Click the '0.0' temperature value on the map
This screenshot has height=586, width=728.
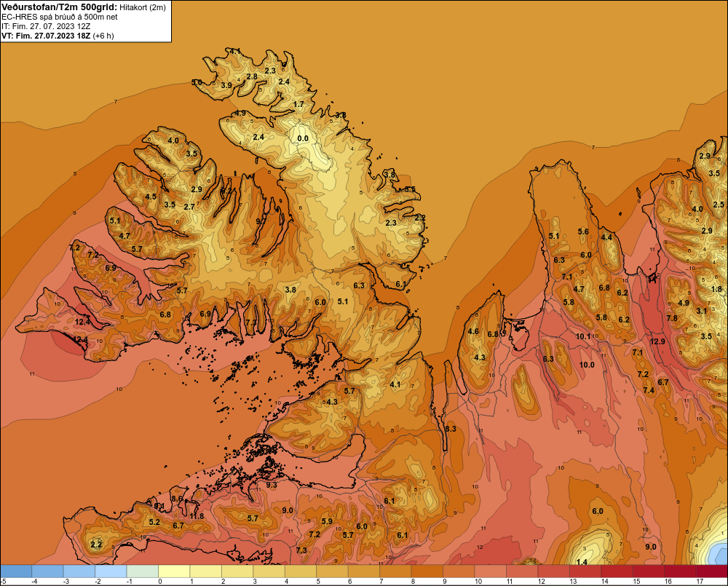303,138
